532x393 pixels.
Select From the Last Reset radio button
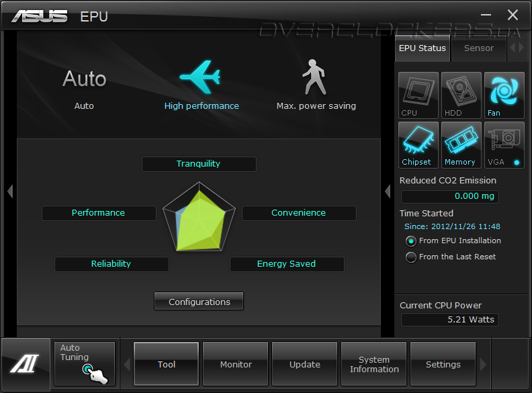411,257
